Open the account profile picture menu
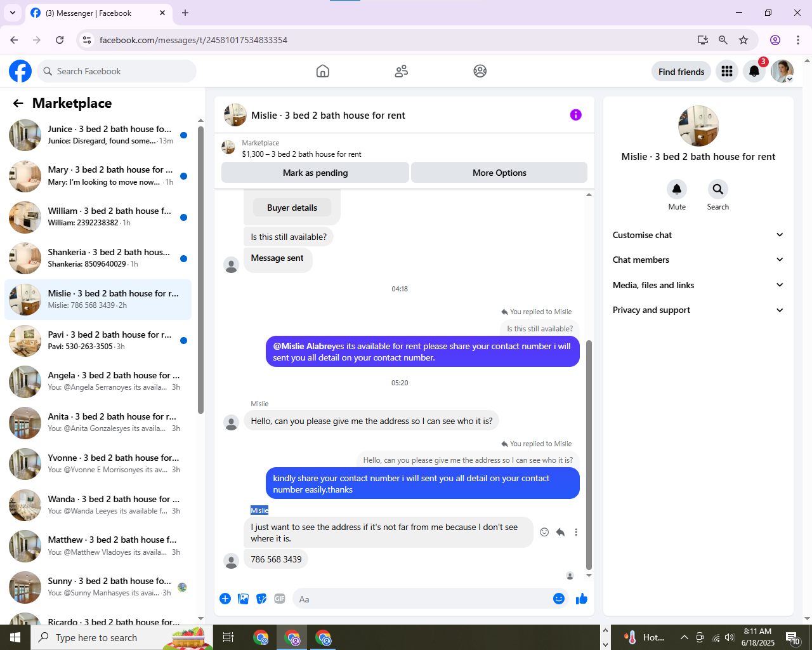 [782, 71]
